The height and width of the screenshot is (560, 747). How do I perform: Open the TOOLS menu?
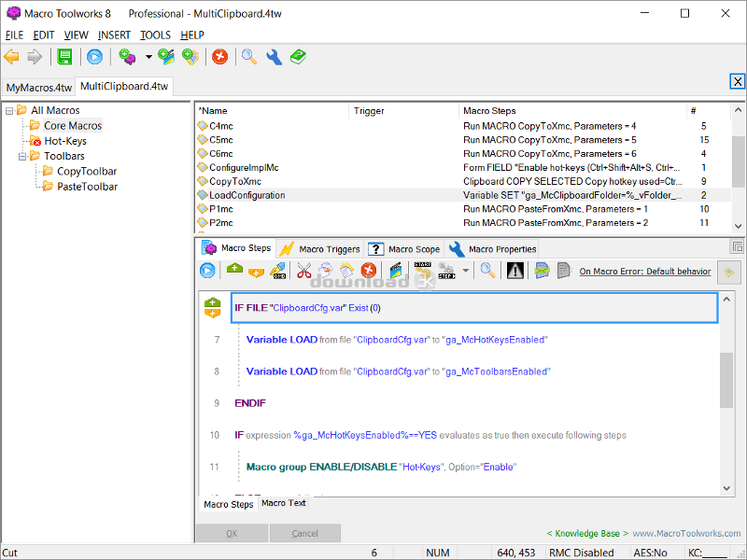155,35
